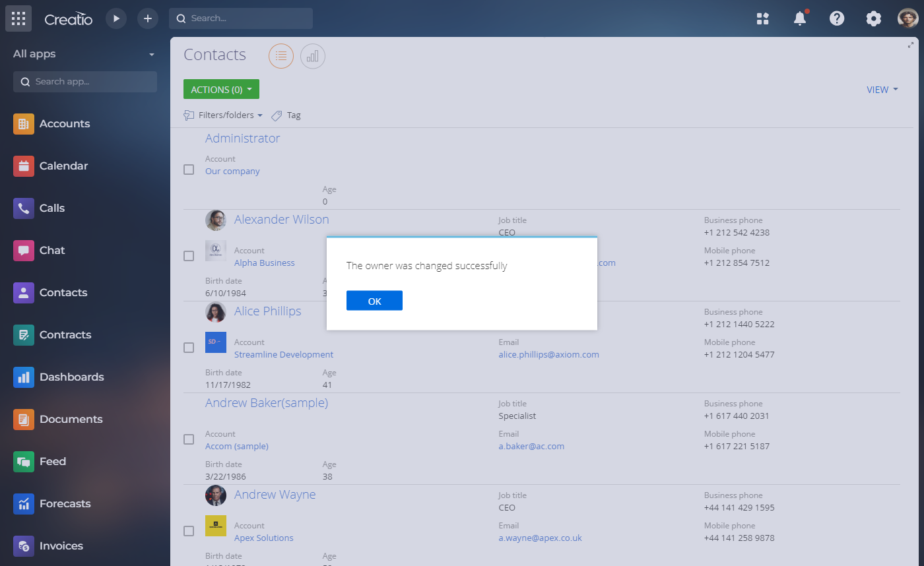Click the Streamline Development account logo
The height and width of the screenshot is (566, 924).
tap(216, 342)
